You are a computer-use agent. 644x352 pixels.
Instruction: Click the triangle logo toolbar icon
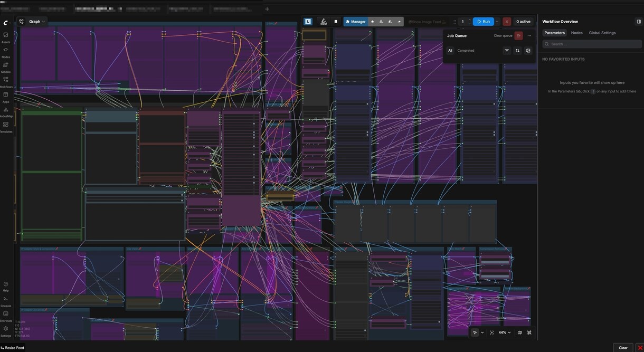(324, 22)
